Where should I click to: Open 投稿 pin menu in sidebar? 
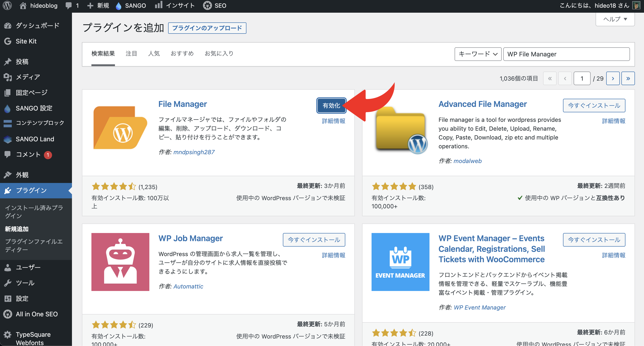[x=36, y=62]
